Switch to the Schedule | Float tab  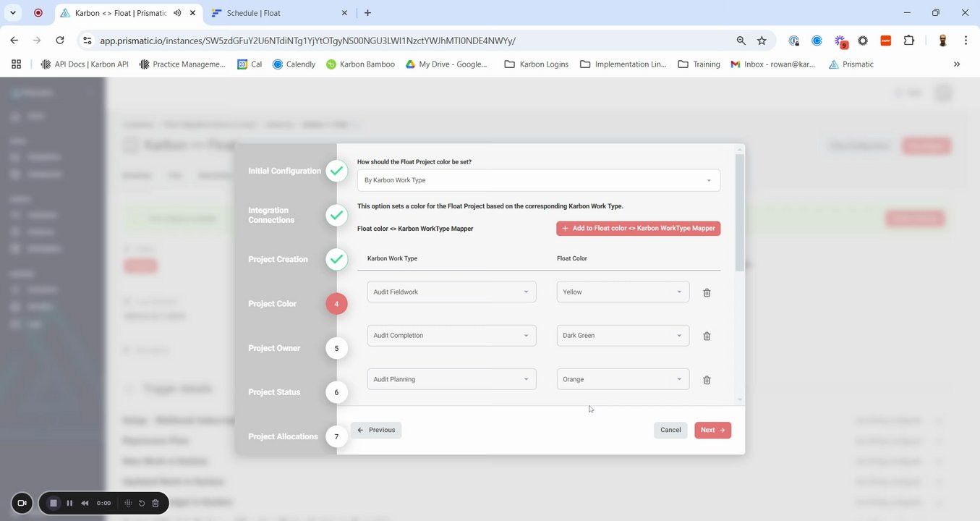[x=279, y=13]
